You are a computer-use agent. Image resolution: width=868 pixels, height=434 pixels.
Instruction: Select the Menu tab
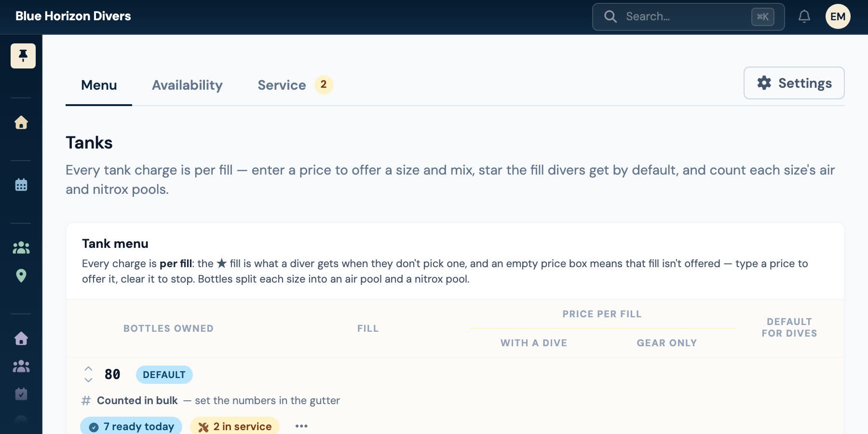coord(99,85)
